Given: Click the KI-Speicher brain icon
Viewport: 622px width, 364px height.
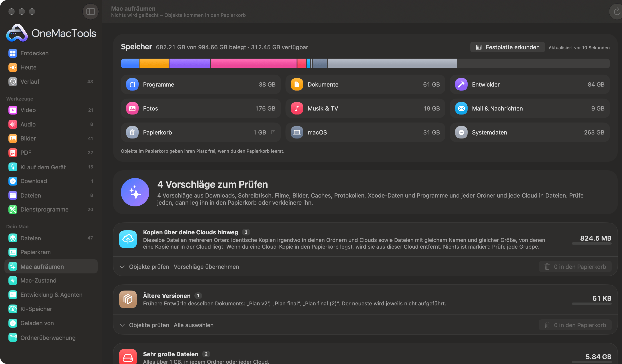Looking at the screenshot, I should (13, 309).
